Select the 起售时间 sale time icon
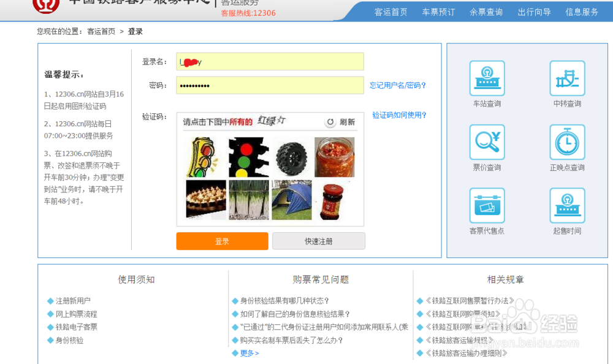 click(x=566, y=205)
